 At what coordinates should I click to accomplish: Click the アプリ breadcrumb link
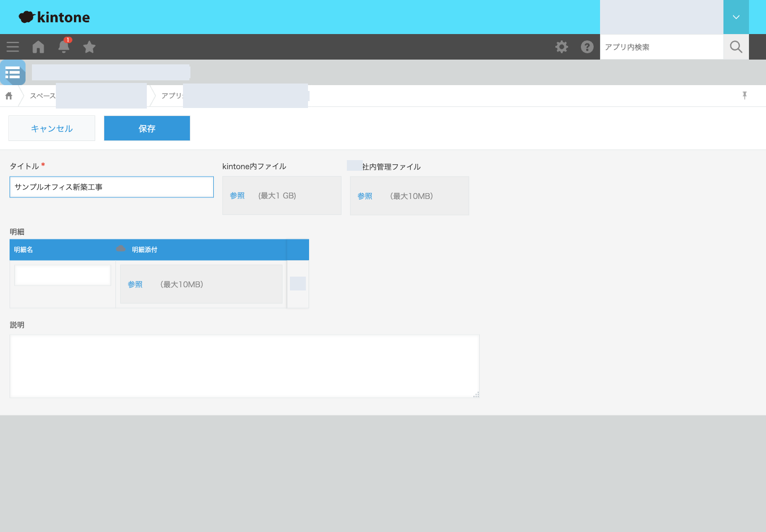tap(172, 96)
